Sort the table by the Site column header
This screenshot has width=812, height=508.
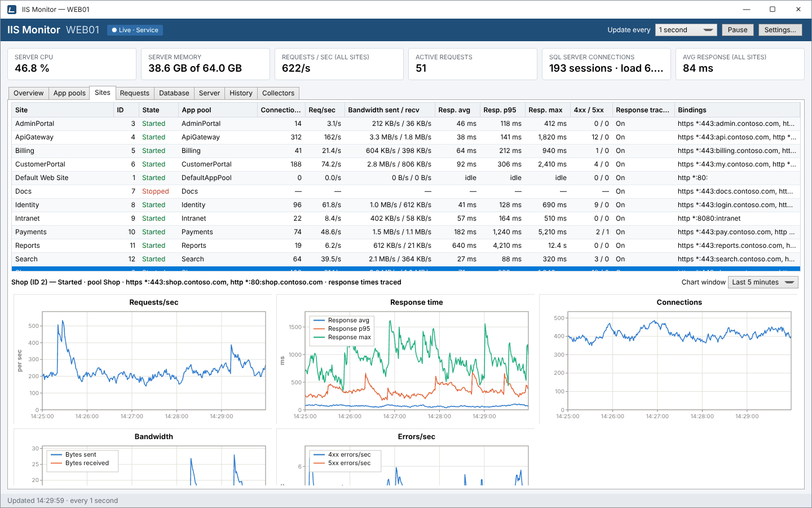pyautogui.click(x=63, y=110)
